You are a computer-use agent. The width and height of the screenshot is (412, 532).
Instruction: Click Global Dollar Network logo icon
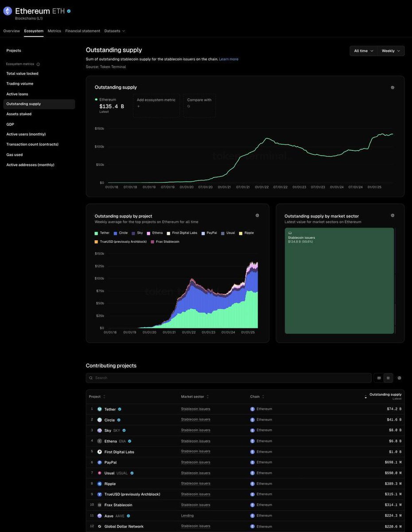(100, 526)
